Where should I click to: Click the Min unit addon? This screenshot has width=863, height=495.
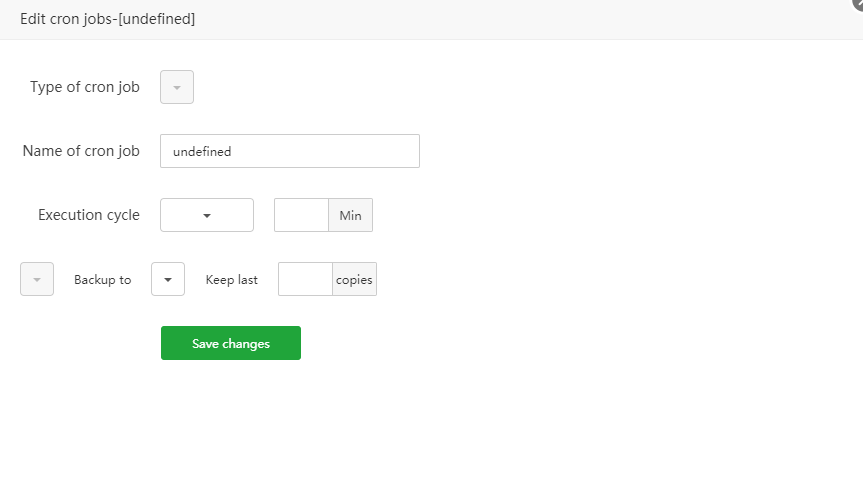click(x=350, y=215)
